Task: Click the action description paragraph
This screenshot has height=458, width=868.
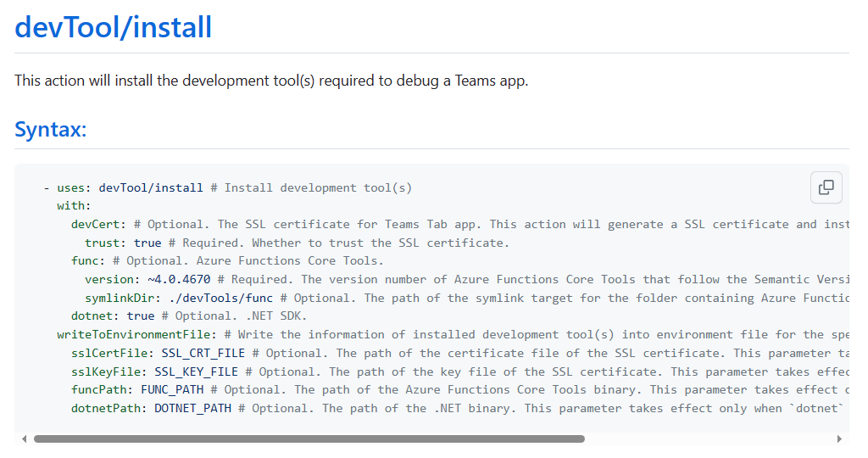Action: [x=271, y=81]
